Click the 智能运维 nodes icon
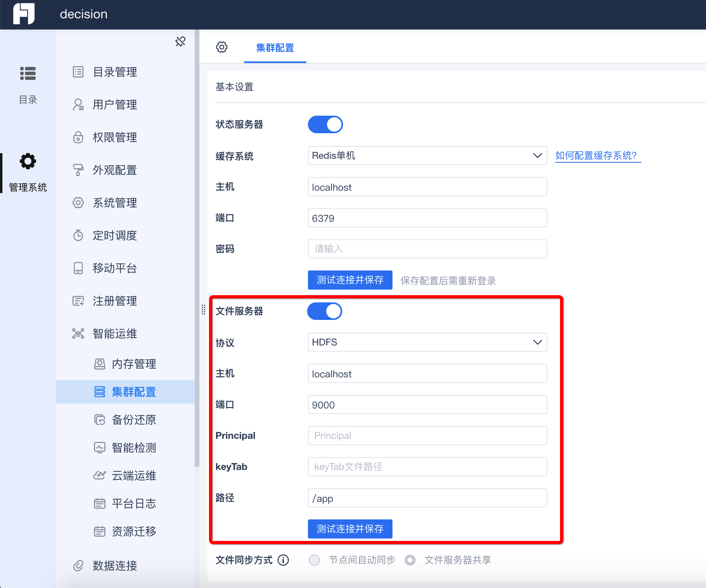Viewport: 706px width, 588px height. click(x=78, y=333)
